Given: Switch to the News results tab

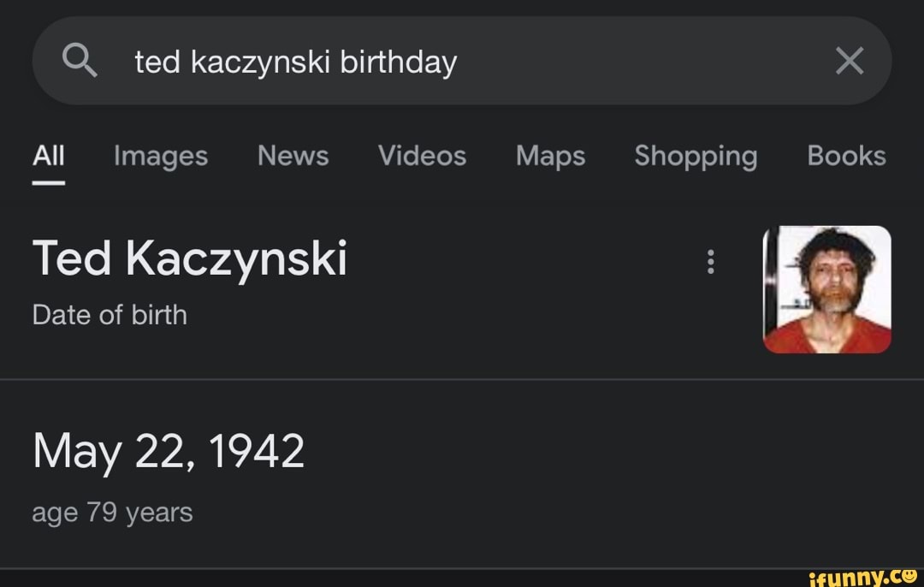Looking at the screenshot, I should 293,156.
